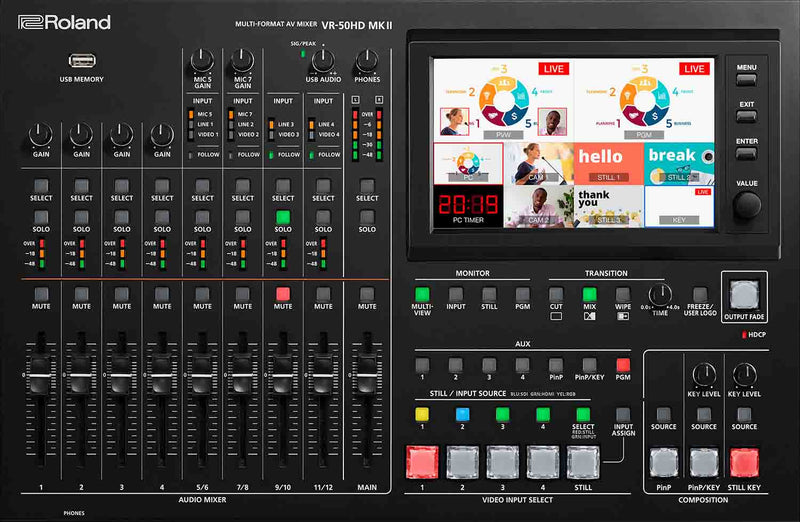Select video input 2
The height and width of the screenshot is (522, 800).
pos(462,462)
